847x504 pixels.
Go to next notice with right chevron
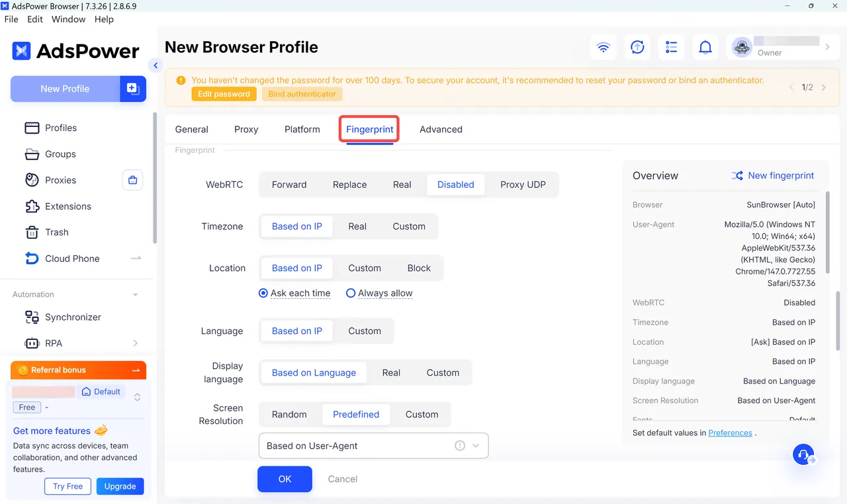coord(824,87)
